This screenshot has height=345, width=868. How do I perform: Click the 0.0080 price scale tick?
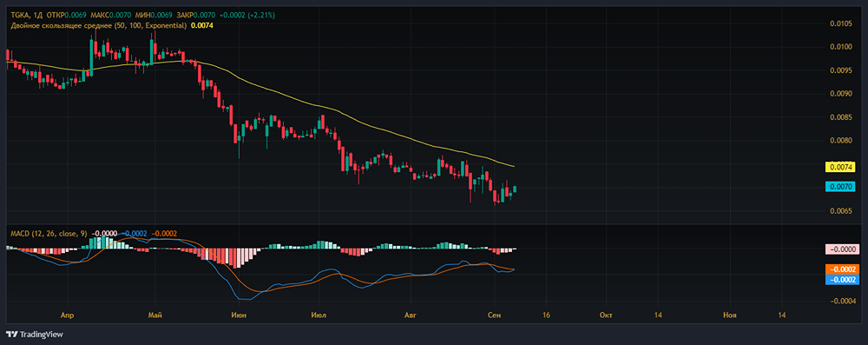point(840,140)
